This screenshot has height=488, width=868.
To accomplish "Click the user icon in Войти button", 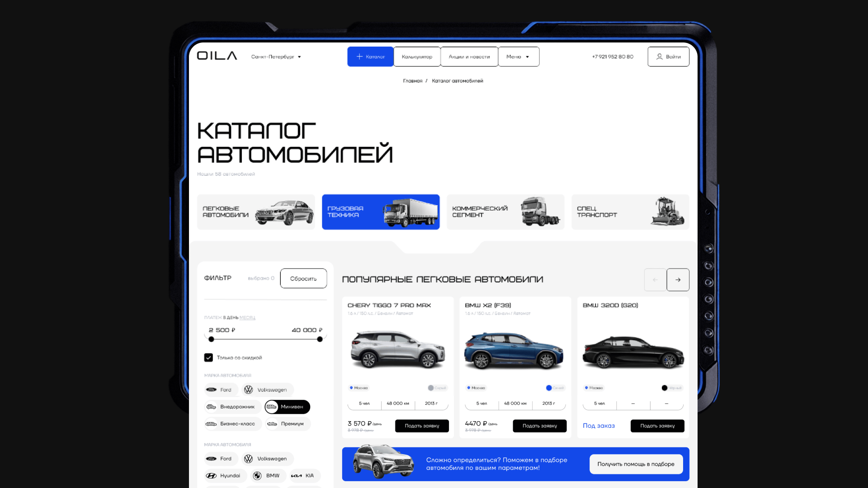I will pos(660,56).
